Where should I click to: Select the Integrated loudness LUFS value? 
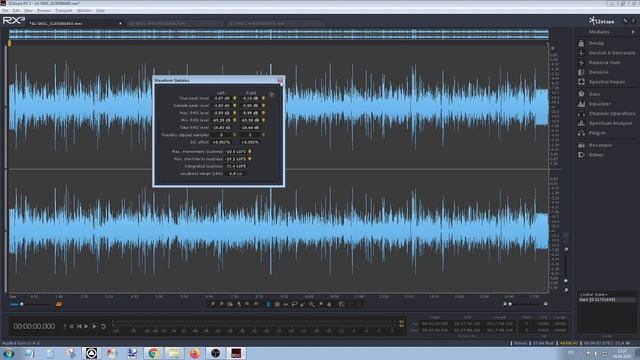click(x=236, y=166)
